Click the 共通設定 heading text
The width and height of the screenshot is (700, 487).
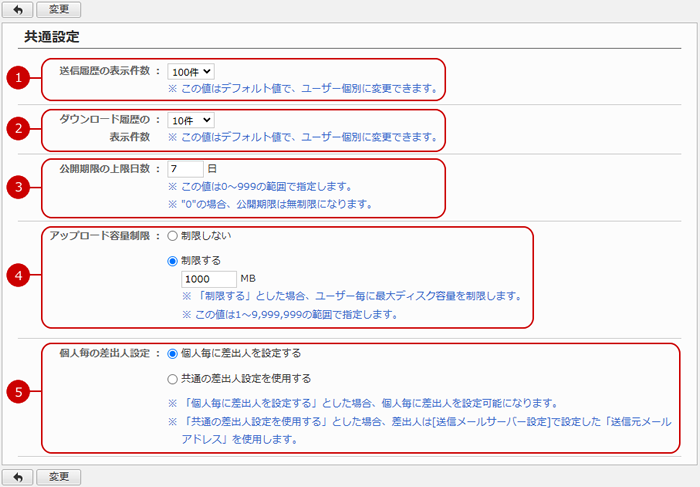click(52, 37)
